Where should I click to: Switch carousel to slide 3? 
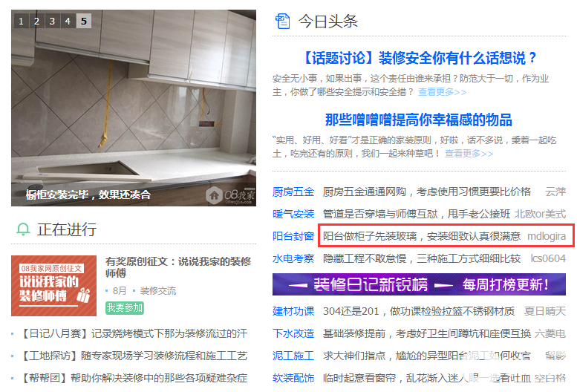coord(52,21)
